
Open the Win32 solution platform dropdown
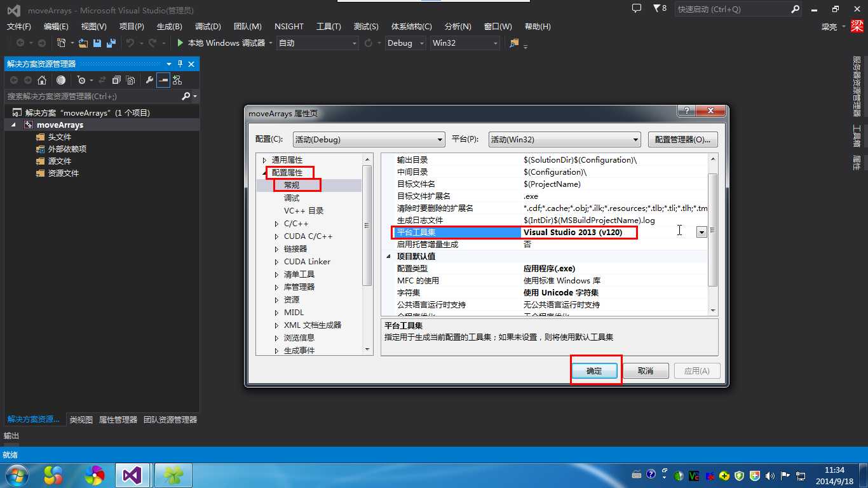tap(465, 43)
